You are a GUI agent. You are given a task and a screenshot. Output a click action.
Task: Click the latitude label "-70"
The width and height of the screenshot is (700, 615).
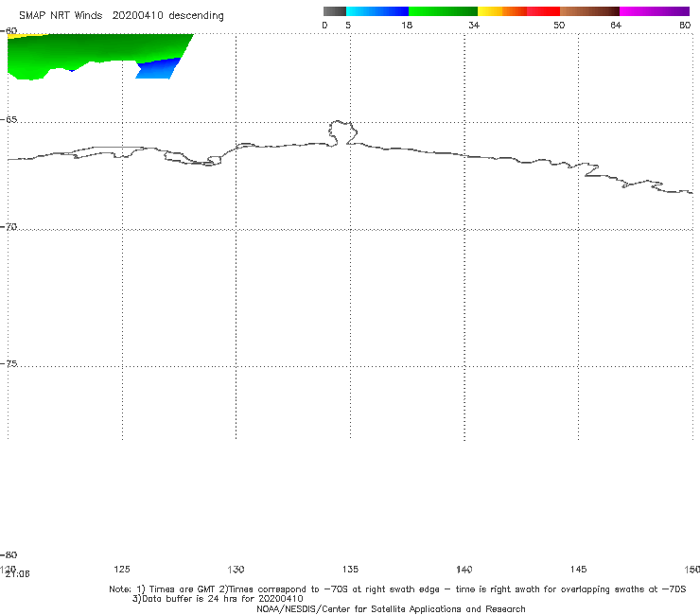9,227
